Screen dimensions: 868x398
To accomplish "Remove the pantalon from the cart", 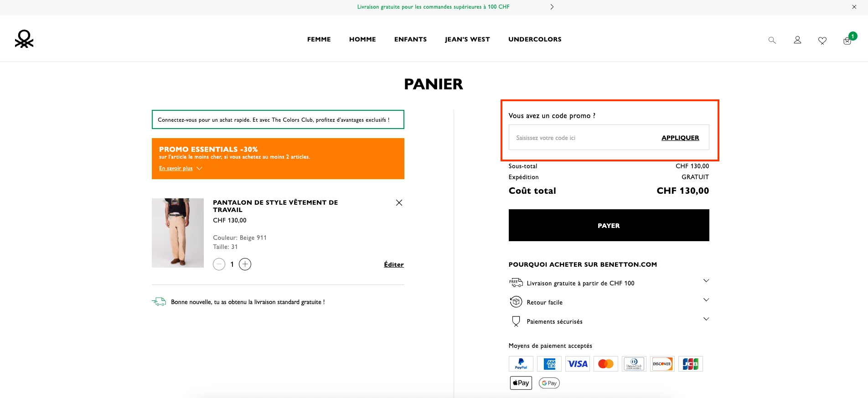I will tap(399, 202).
